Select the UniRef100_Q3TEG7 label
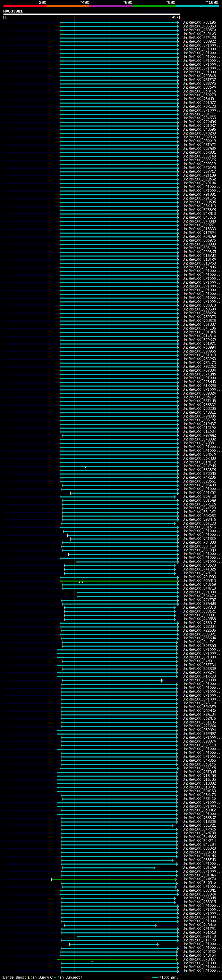This screenshot has height=980, width=222. [x=199, y=80]
